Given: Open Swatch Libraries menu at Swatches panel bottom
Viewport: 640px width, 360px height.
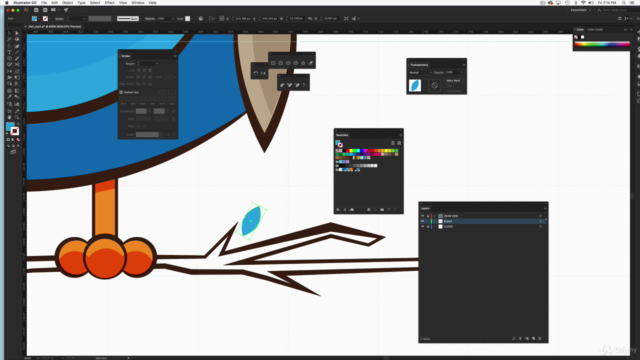Looking at the screenshot, I should (338, 209).
